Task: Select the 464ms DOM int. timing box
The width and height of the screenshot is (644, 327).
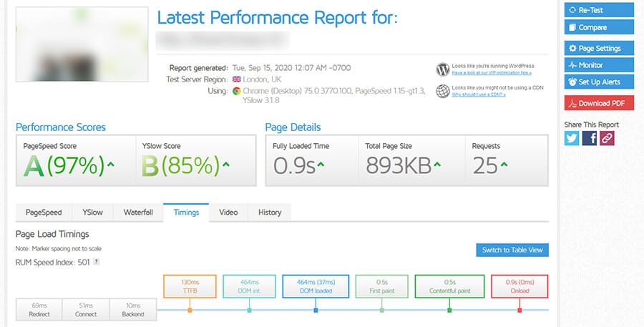Action: pyautogui.click(x=249, y=286)
